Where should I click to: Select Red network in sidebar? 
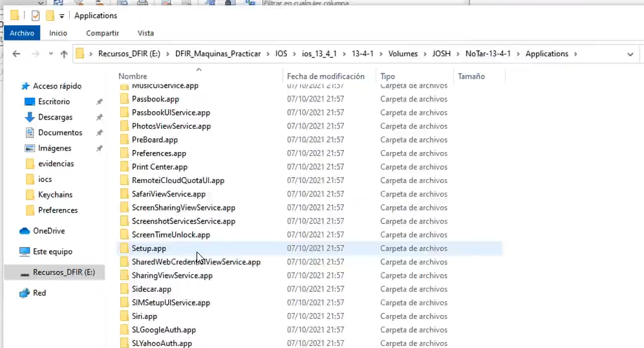click(x=39, y=292)
